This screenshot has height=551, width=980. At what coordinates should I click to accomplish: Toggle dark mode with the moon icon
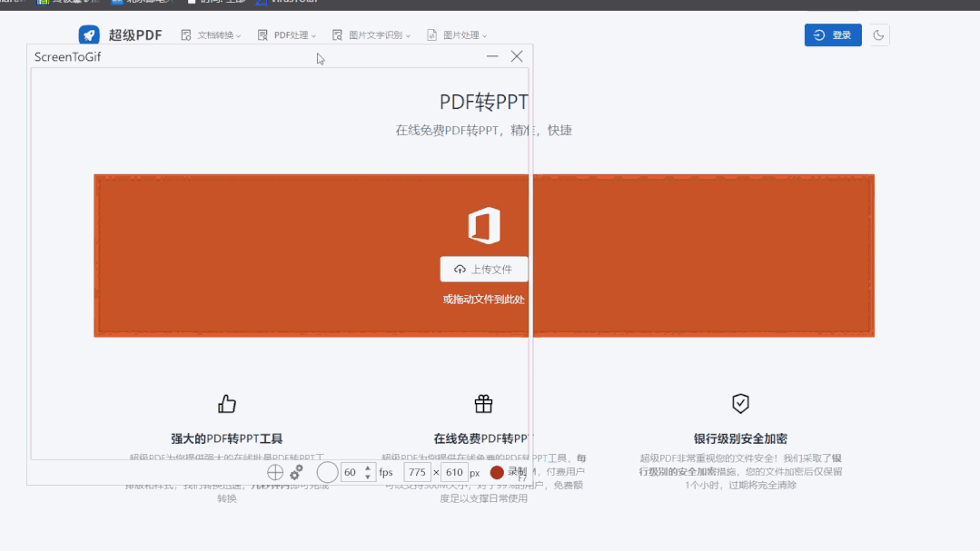[x=878, y=35]
